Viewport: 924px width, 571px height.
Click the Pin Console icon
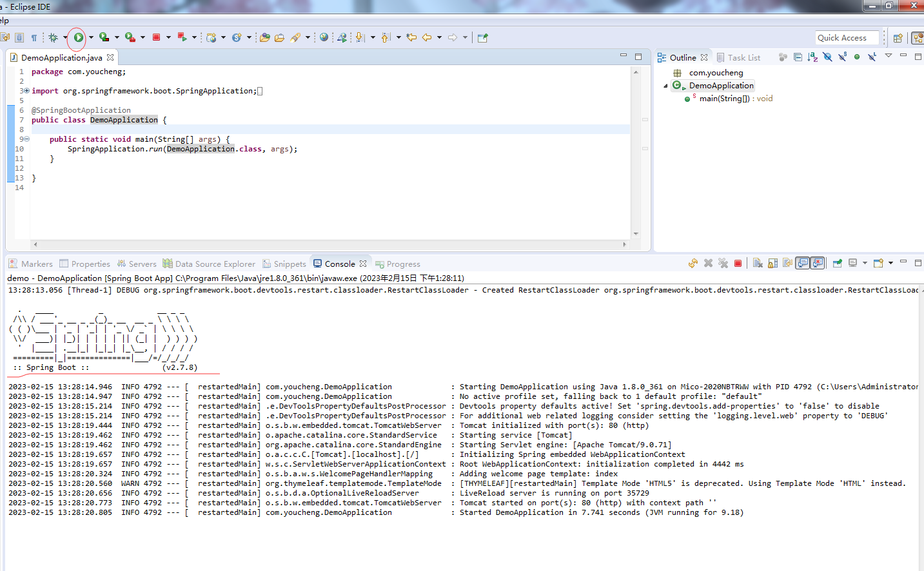837,263
